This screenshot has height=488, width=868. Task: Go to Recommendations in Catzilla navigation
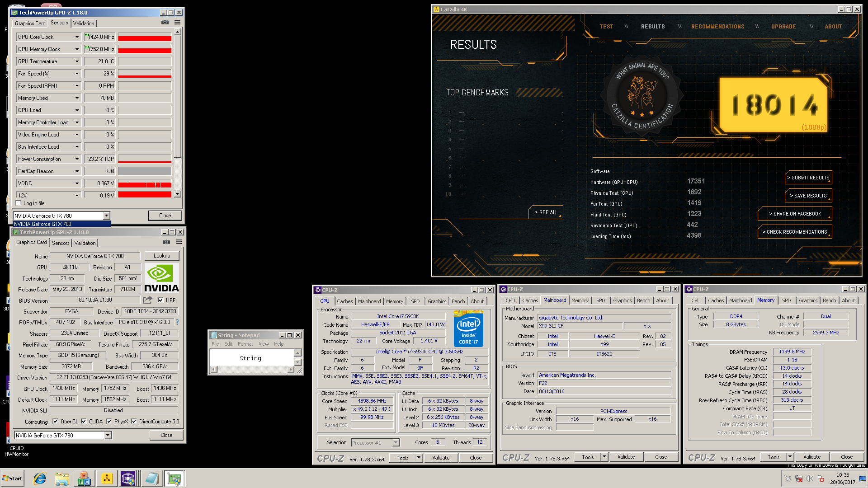717,27
